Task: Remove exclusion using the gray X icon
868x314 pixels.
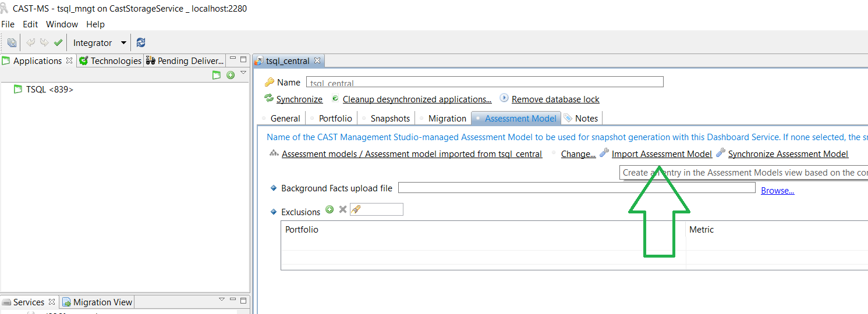Action: pyautogui.click(x=343, y=209)
